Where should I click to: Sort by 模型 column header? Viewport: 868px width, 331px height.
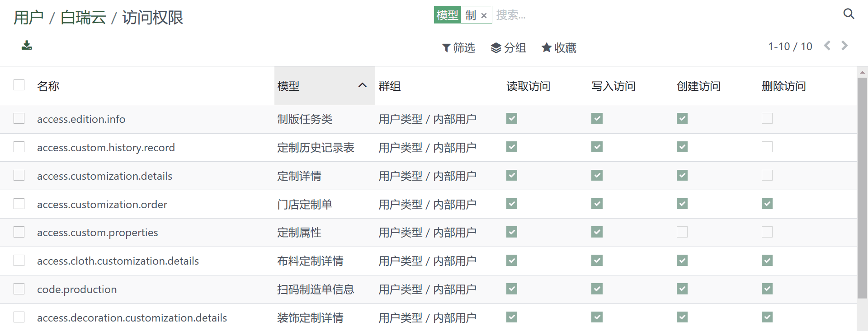(325, 86)
